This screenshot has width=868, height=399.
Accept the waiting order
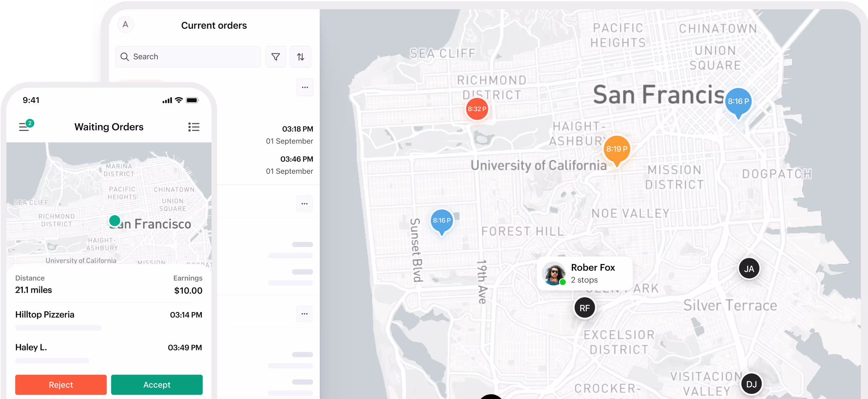coord(157,385)
